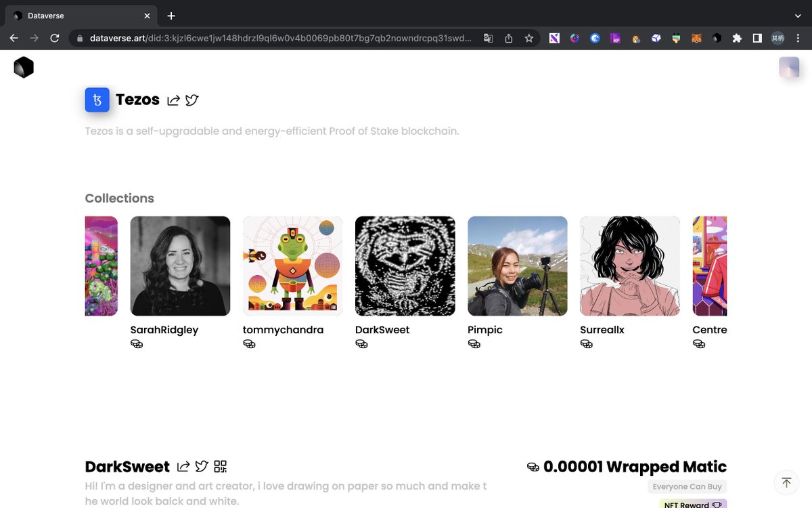Click the Wrapped Matic coin icon
The height and width of the screenshot is (508, 812).
(x=533, y=466)
